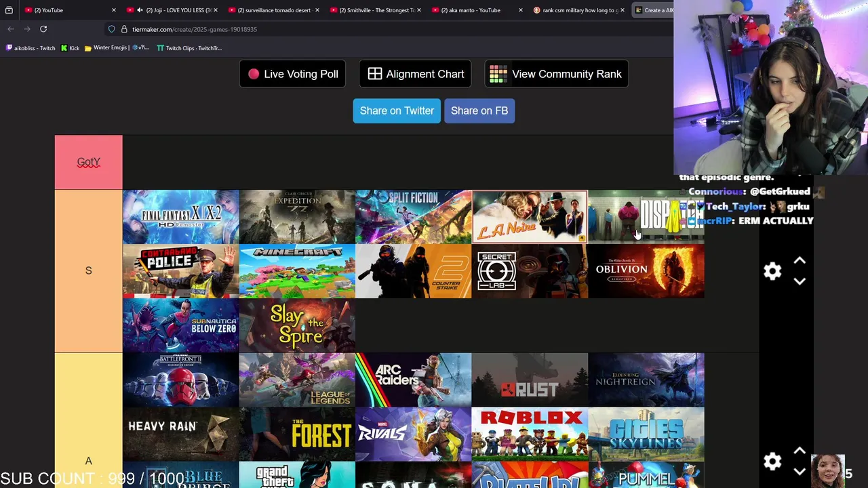Screen dimensions: 868x488
Task: Switch to Joji - LOVE YOU LESS tab
Action: point(172,10)
